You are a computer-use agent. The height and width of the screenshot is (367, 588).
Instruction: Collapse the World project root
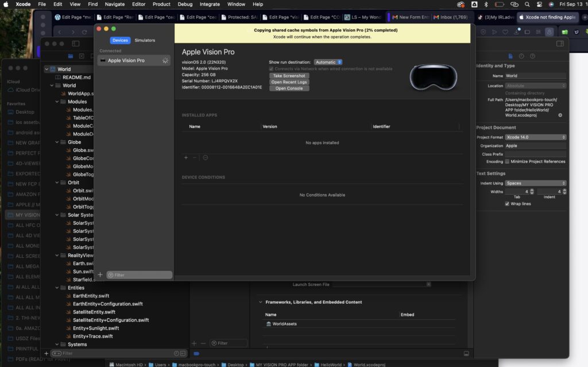click(x=47, y=69)
